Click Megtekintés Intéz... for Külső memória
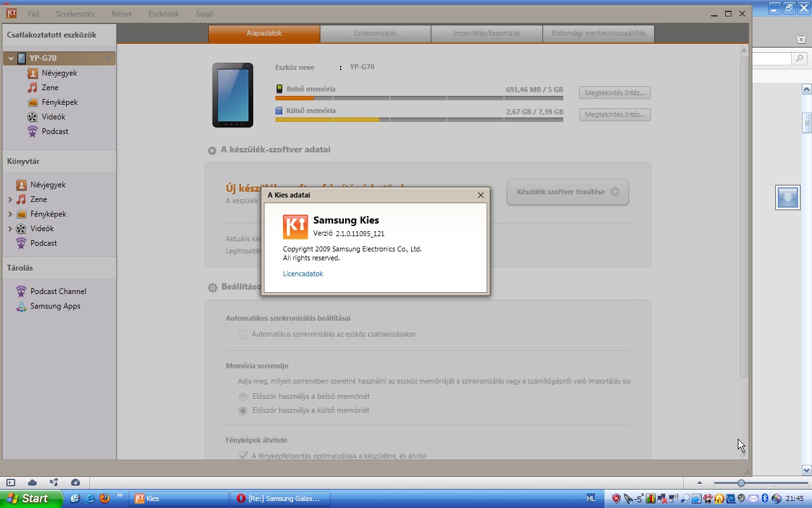 [x=615, y=115]
